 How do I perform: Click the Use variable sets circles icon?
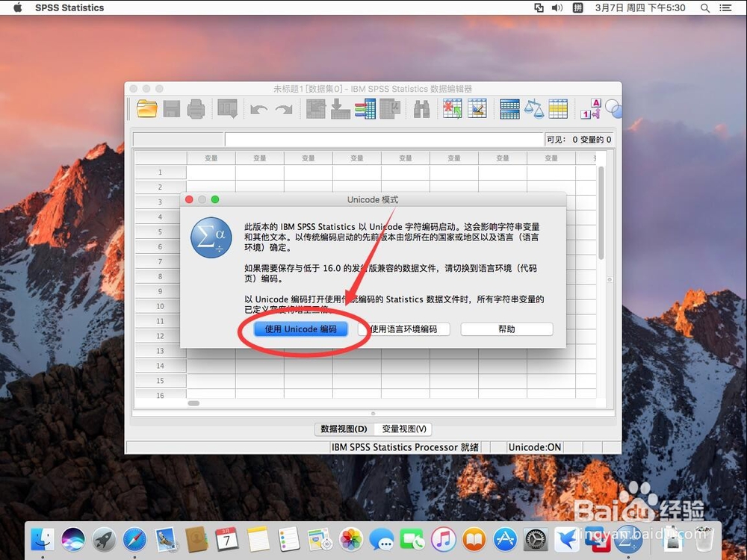click(x=613, y=109)
